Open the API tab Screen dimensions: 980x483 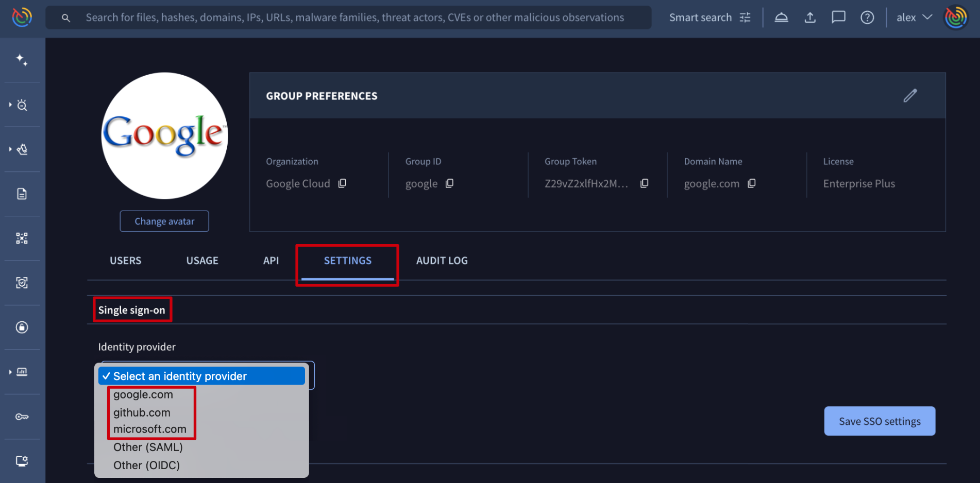click(271, 261)
